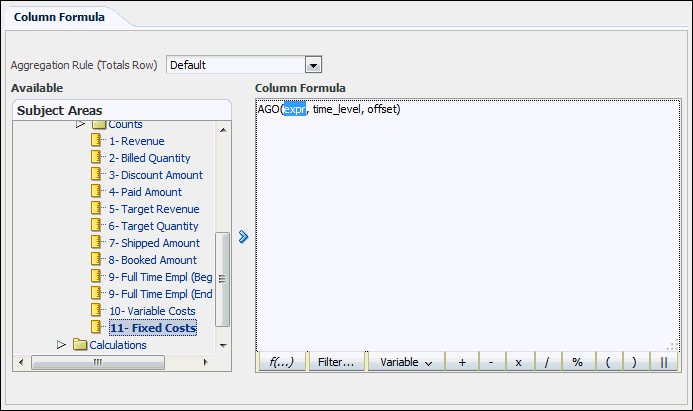
Task: Switch to the Column Formula tab
Action: click(x=59, y=17)
